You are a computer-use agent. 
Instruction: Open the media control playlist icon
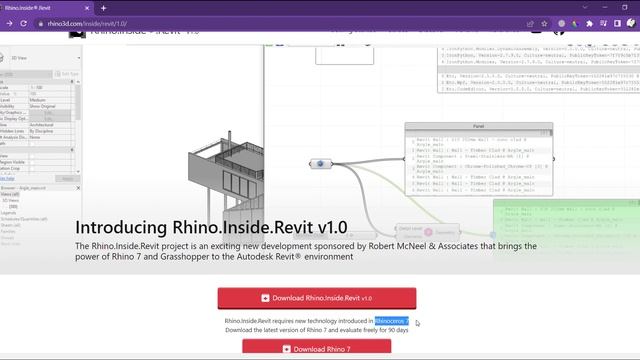tap(603, 24)
